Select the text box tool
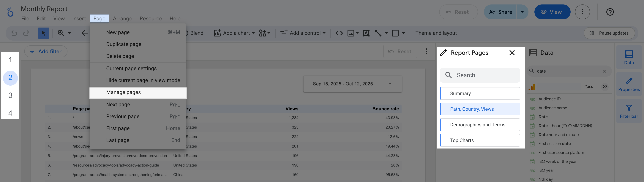Screen dimensions: 644x182 pos(366,33)
